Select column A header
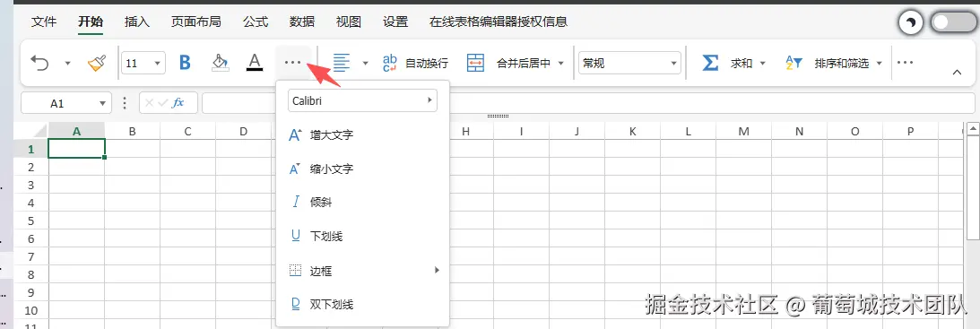980x329 pixels. (77, 131)
